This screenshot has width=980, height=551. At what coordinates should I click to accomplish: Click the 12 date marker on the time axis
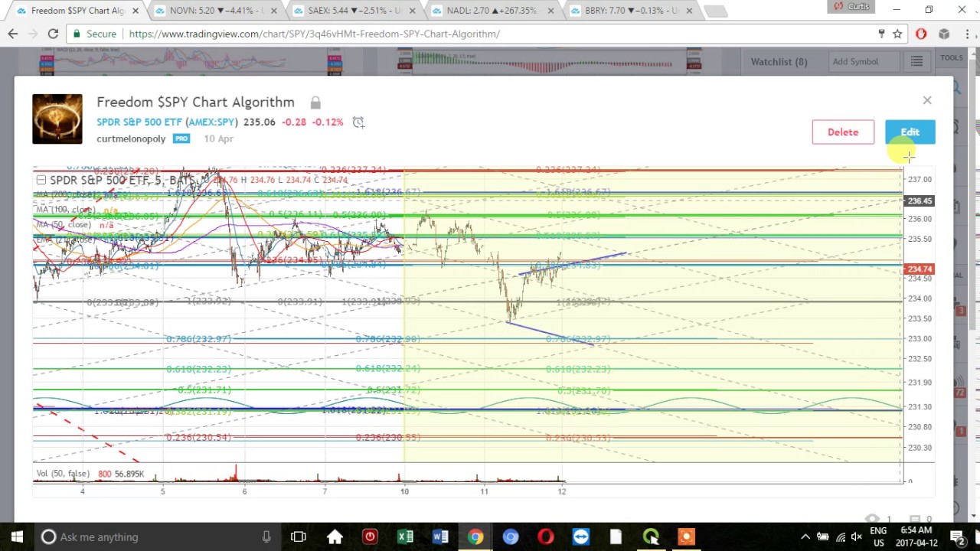561,491
